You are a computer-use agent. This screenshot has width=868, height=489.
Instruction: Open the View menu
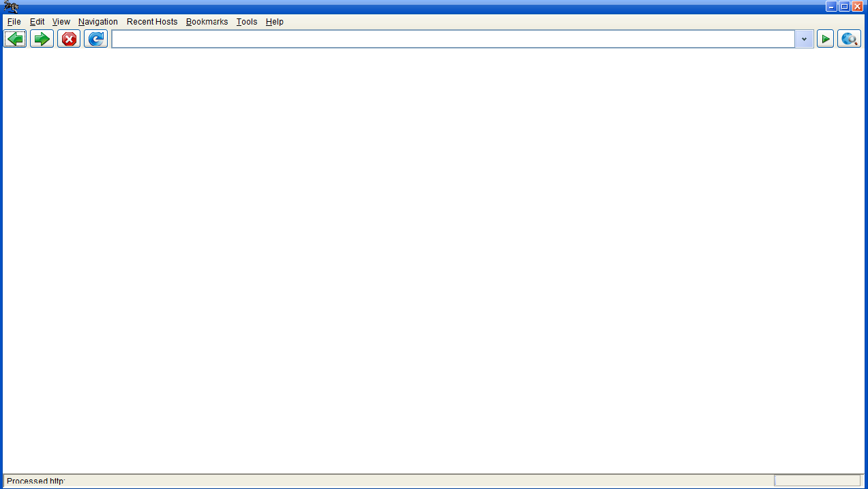(x=61, y=21)
